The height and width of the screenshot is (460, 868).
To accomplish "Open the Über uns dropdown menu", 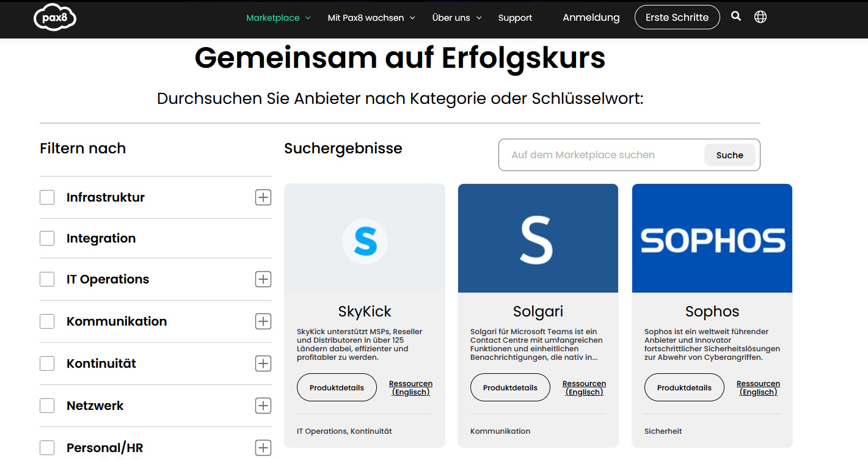I will 457,18.
